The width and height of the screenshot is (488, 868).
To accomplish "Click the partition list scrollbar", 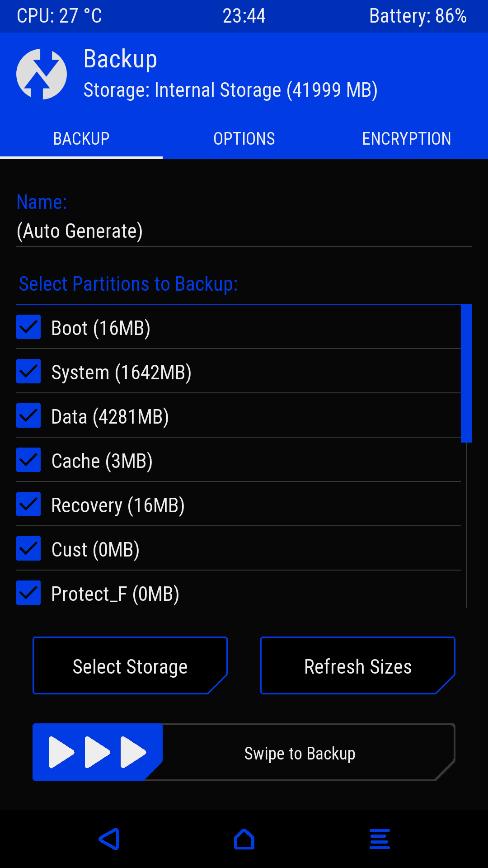I will pos(466,373).
